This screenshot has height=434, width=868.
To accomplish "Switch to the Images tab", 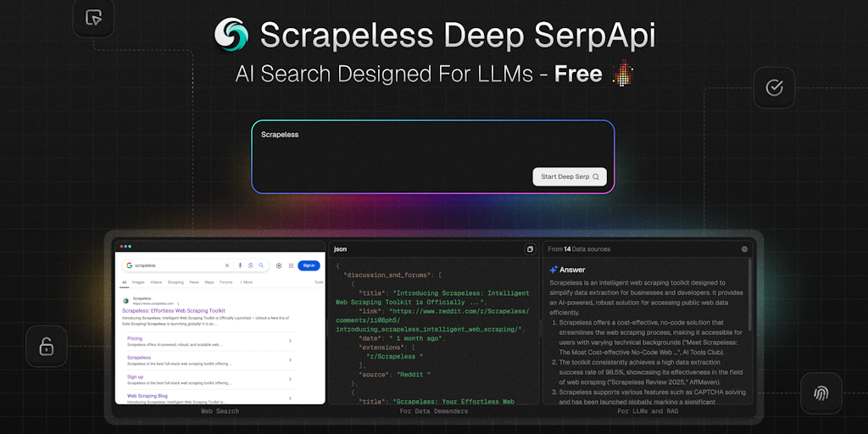I will click(x=138, y=282).
